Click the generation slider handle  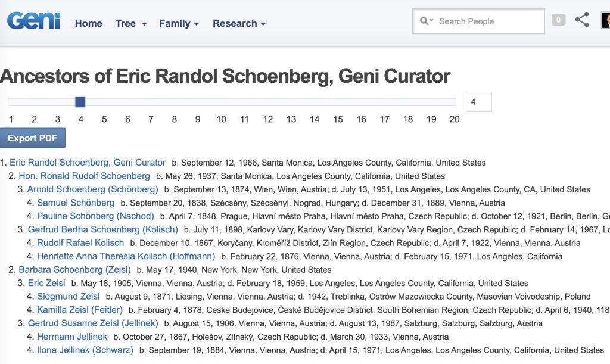click(80, 102)
